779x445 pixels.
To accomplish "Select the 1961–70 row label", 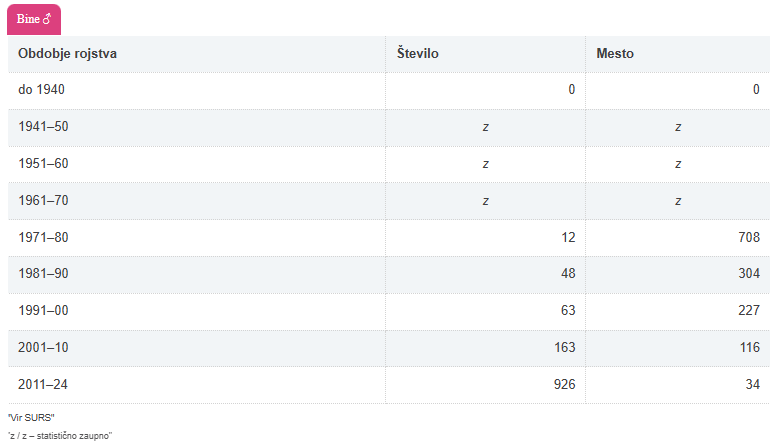I will click(x=43, y=200).
